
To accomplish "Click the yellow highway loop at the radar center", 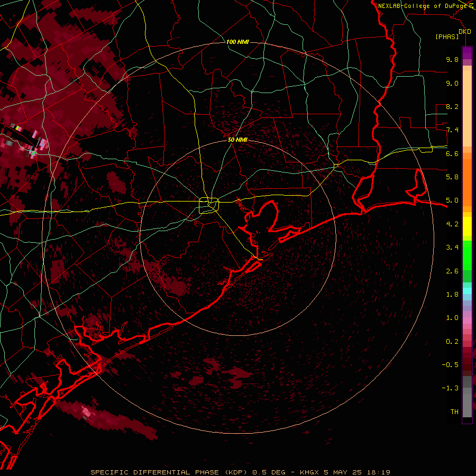I will (209, 206).
